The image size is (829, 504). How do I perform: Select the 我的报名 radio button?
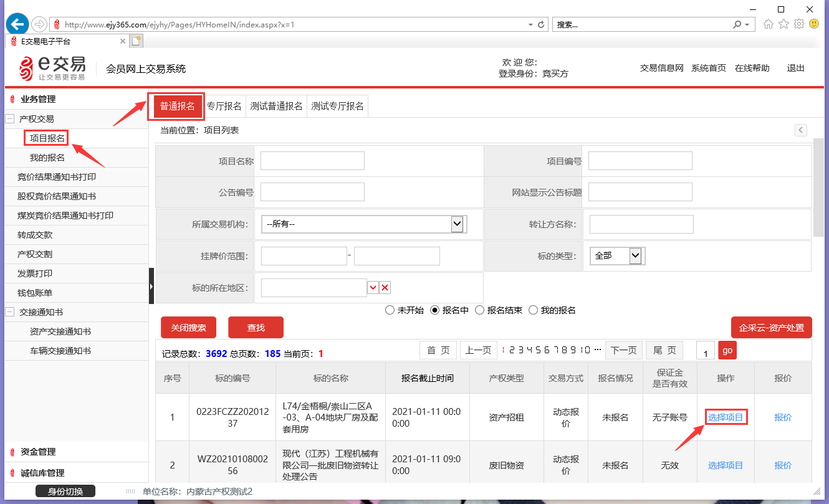[533, 310]
